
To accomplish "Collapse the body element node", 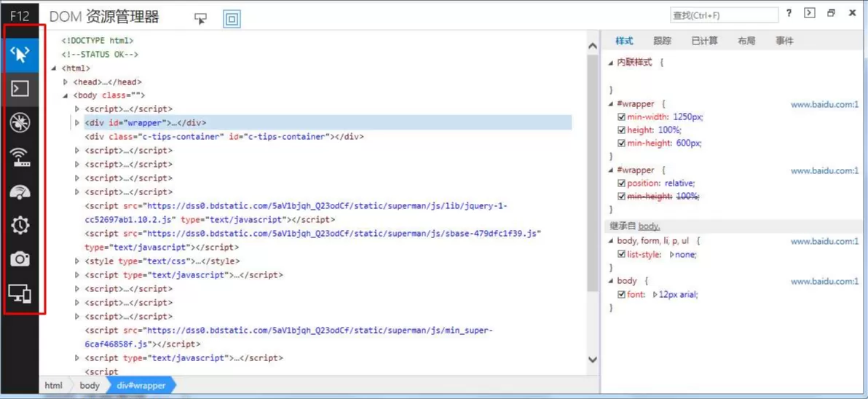I will coord(66,95).
